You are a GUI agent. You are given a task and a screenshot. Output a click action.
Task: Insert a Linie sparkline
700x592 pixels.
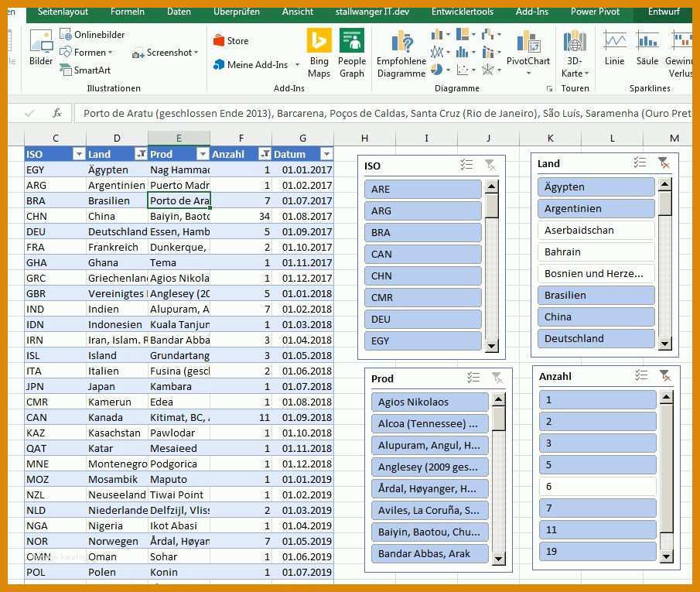pyautogui.click(x=615, y=48)
